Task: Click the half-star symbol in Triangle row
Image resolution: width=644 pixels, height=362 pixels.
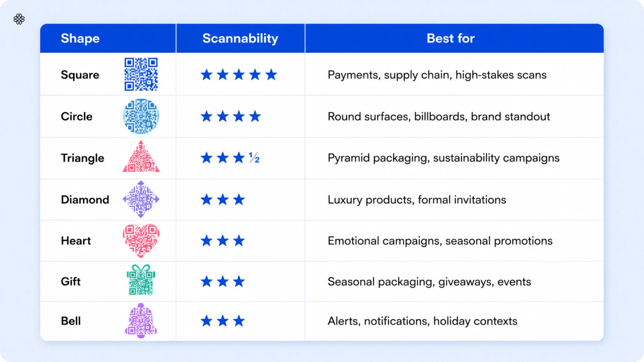Action: pos(254,158)
